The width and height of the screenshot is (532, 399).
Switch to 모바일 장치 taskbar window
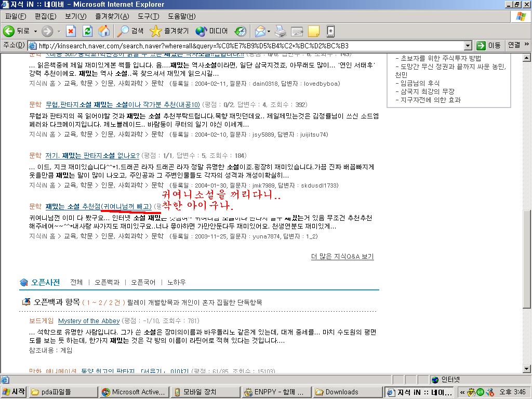coord(205,392)
